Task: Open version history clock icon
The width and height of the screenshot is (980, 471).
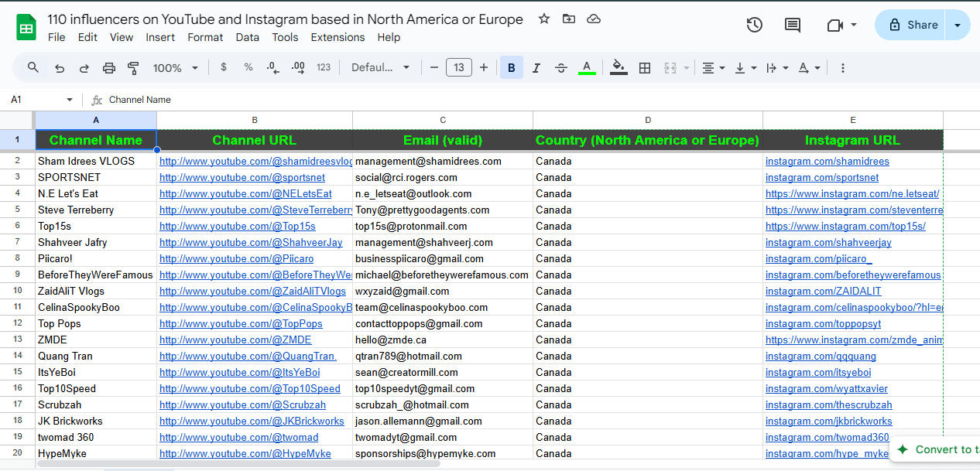Action: (754, 25)
